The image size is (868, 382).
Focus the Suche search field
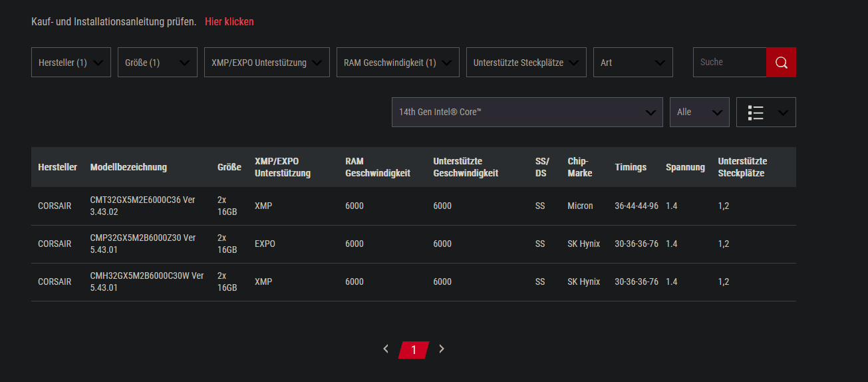pos(730,62)
